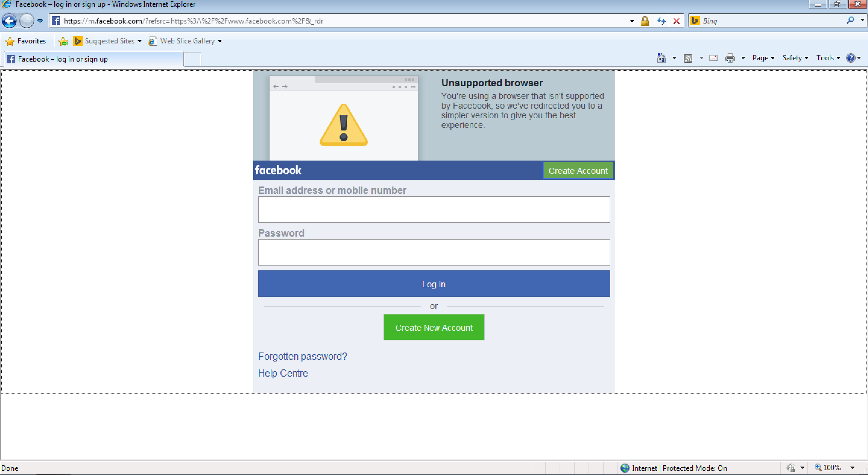Click the 100% zoom level button
Screen dimensions: 868x475
(828, 467)
